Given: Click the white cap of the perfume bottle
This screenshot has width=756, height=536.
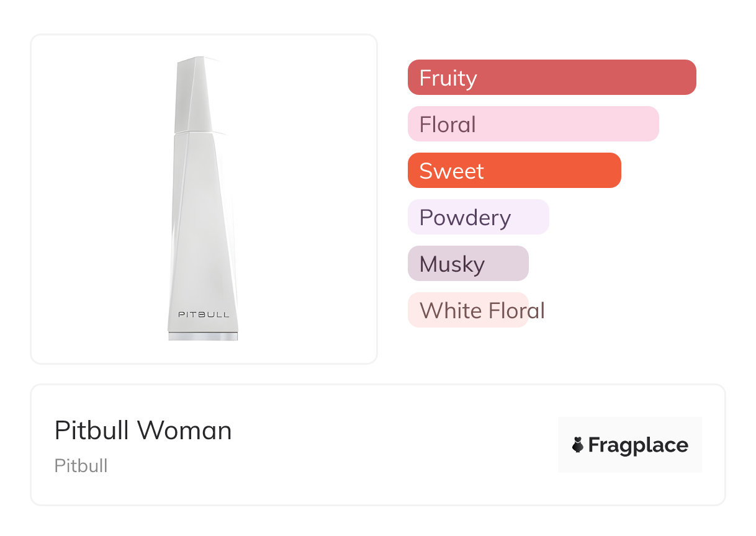Looking at the screenshot, I should (x=194, y=93).
